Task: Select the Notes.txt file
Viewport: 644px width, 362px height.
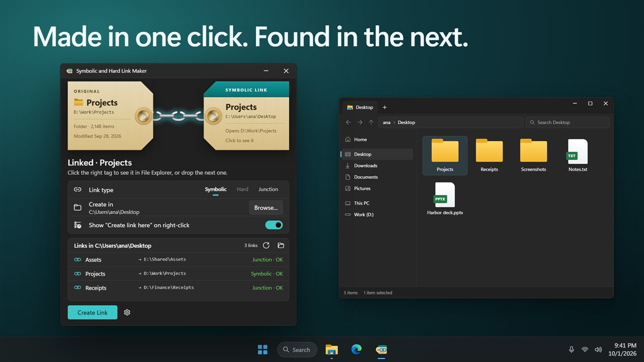Action: (x=578, y=155)
